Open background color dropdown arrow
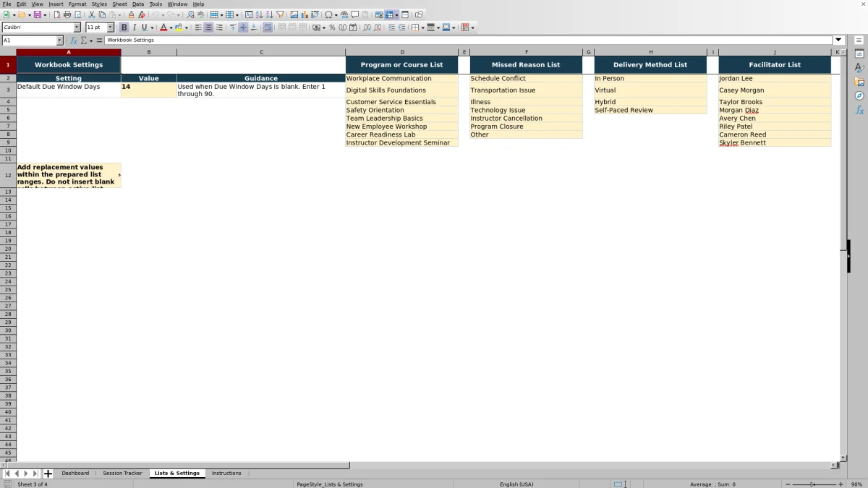The height and width of the screenshot is (488, 868). pyautogui.click(x=187, y=27)
